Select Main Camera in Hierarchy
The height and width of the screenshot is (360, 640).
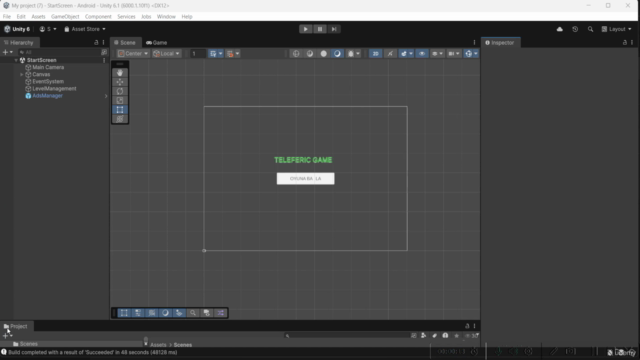[x=48, y=67]
